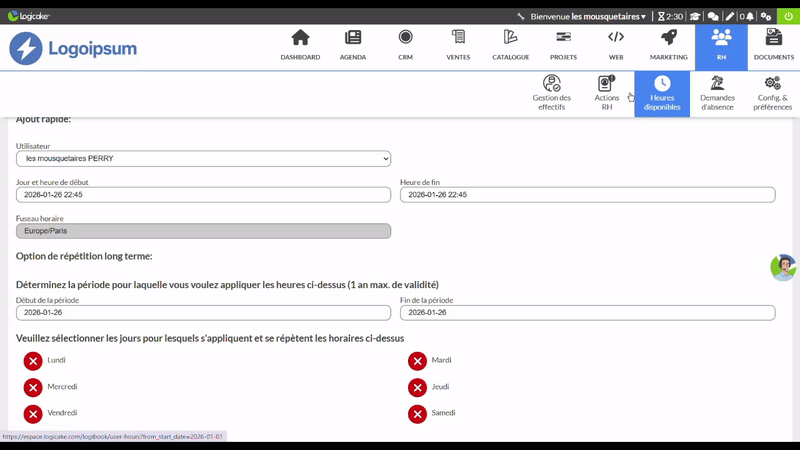Open the Gestion des effectifs tab
Screen dimensions: 800x450
click(551, 93)
